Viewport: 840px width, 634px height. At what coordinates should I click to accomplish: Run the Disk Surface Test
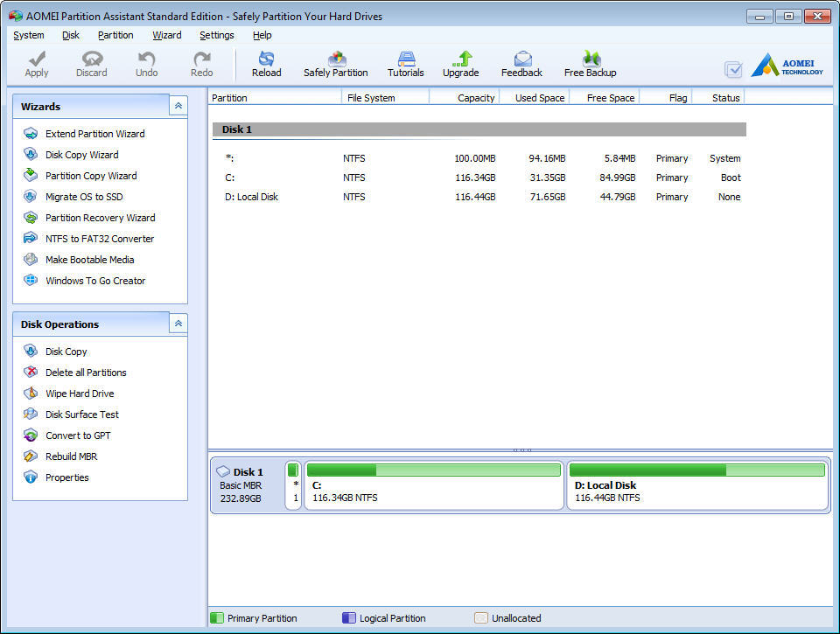click(x=82, y=415)
